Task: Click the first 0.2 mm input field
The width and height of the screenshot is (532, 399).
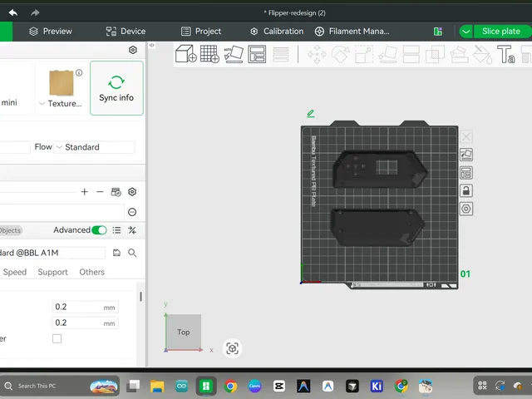Action: click(x=85, y=307)
